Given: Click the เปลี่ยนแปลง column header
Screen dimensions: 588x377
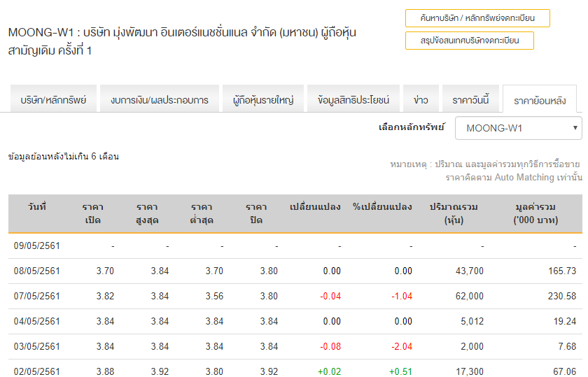Looking at the screenshot, I should pos(315,207).
